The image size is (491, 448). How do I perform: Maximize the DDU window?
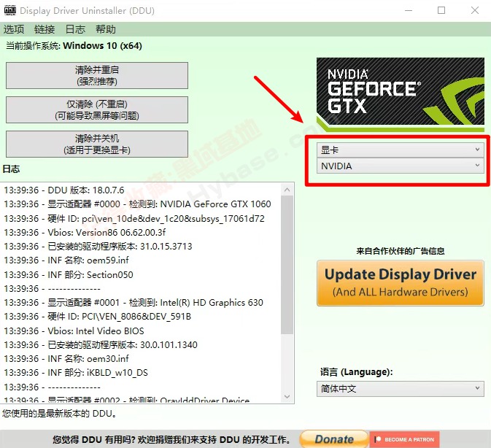(441, 10)
